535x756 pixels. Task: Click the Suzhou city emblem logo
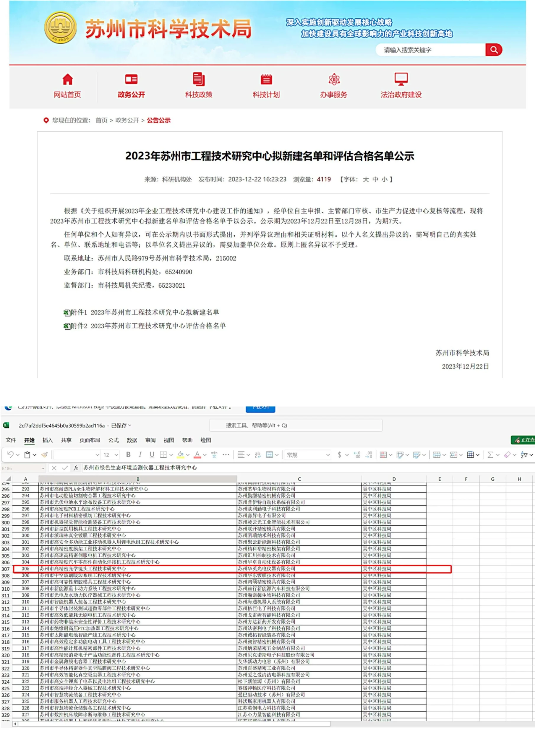(60, 28)
